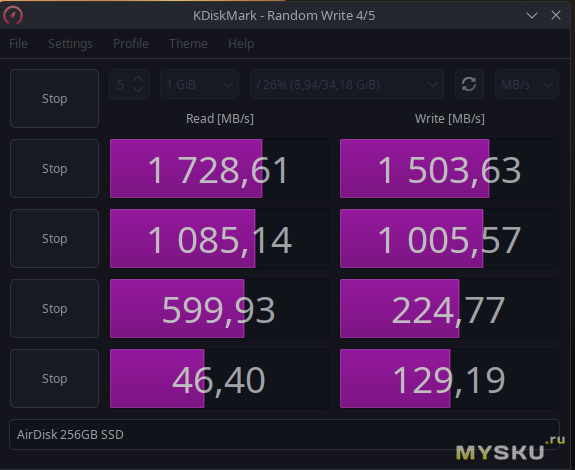Open the Settings menu
The width and height of the screenshot is (575, 470).
pyautogui.click(x=70, y=44)
